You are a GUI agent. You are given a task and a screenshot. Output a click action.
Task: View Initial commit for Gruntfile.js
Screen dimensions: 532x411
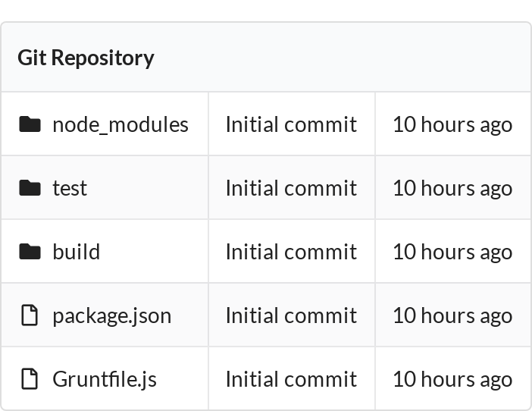coord(291,379)
